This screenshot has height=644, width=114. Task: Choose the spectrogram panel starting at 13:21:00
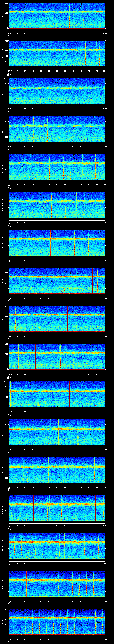click(57, 205)
